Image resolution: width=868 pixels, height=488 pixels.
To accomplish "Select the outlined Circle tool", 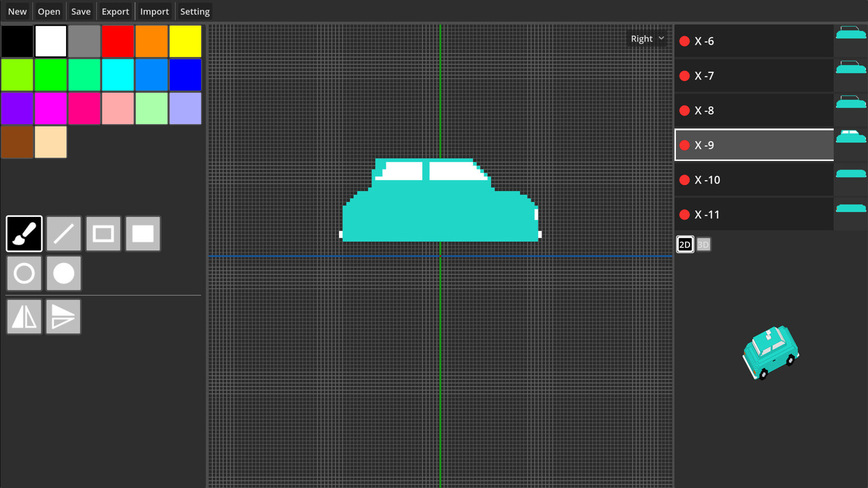I will tap(24, 273).
